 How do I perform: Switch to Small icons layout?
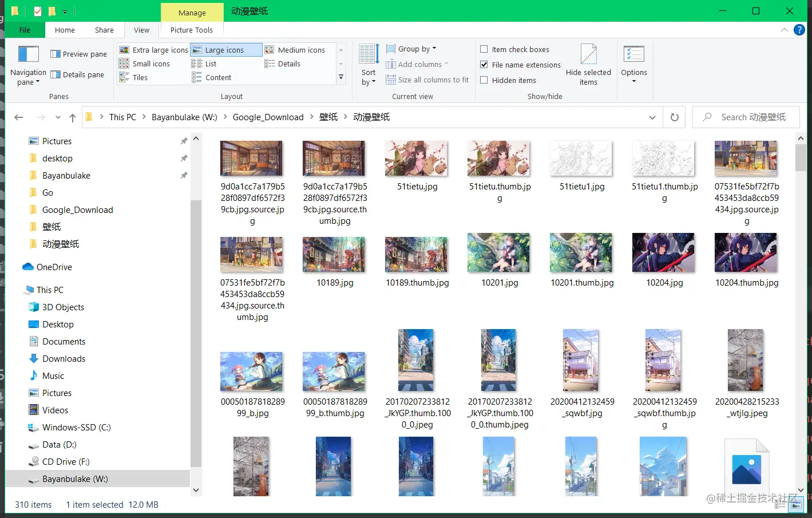pyautogui.click(x=145, y=64)
